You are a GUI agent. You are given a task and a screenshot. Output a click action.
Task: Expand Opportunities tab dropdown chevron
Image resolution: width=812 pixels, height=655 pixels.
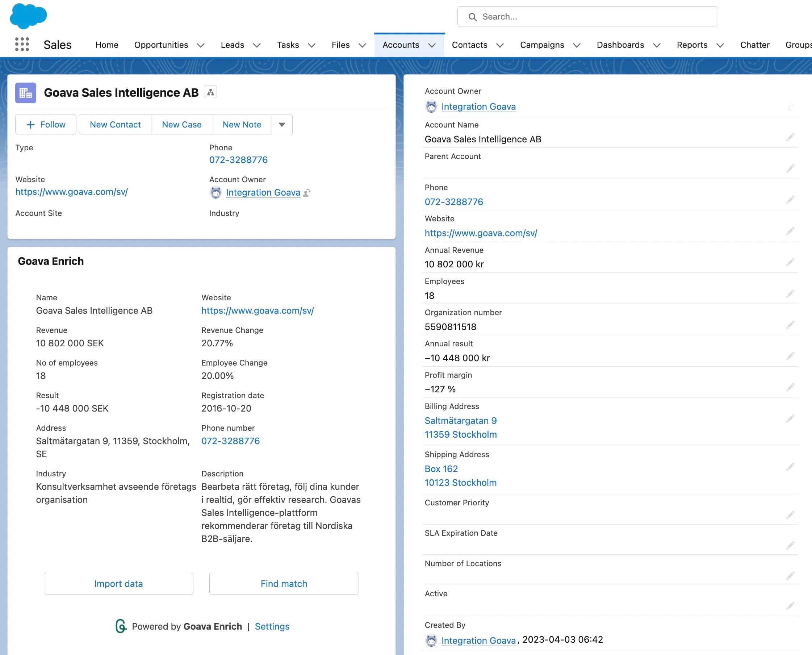pyautogui.click(x=201, y=45)
